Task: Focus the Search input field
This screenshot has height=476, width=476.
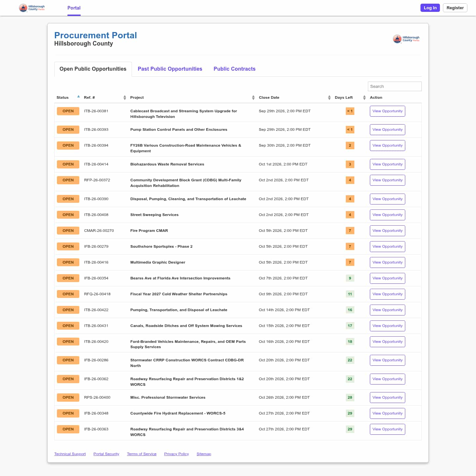Action: (395, 86)
